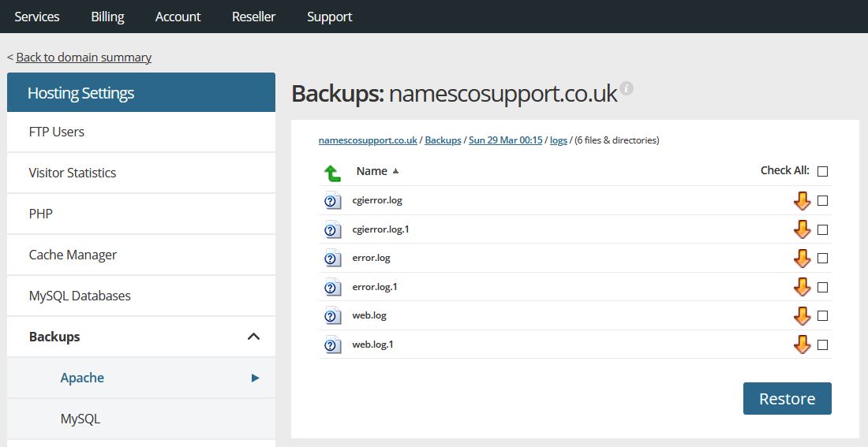Click namescosupport.co.uk breadcrumb link
868x447 pixels.
(368, 140)
